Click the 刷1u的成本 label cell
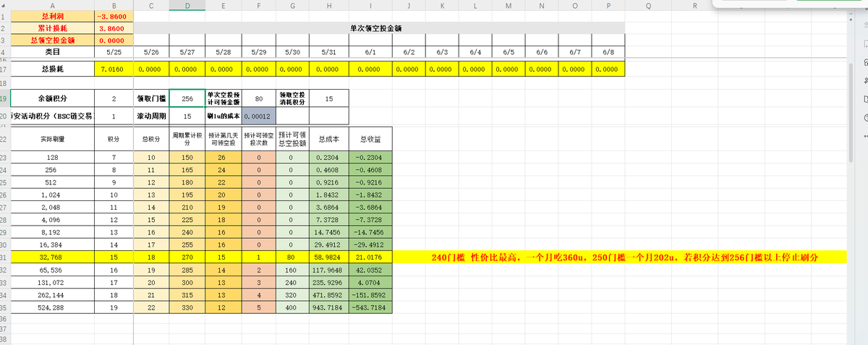 (x=222, y=115)
